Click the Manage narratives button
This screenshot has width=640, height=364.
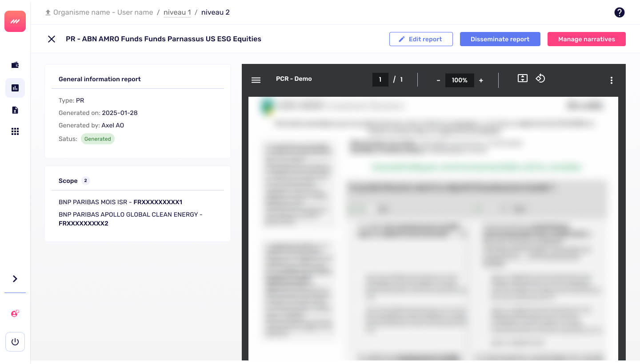pyautogui.click(x=587, y=39)
